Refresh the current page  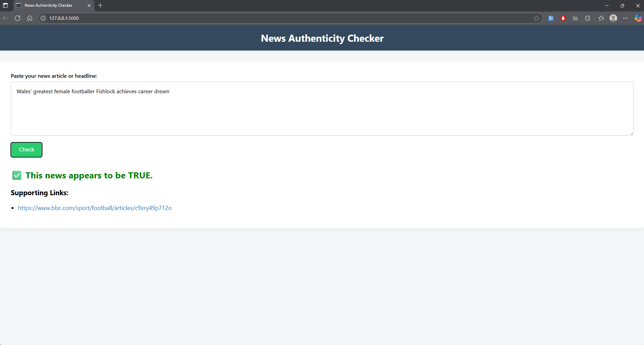(x=18, y=18)
